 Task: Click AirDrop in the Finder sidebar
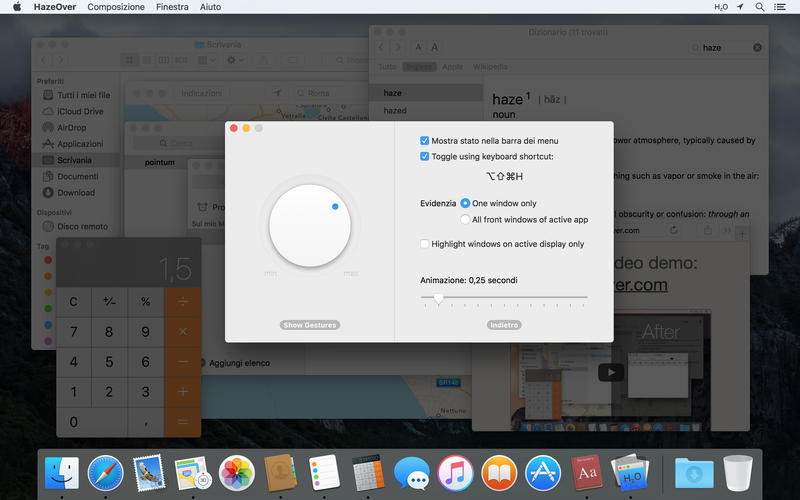point(71,128)
